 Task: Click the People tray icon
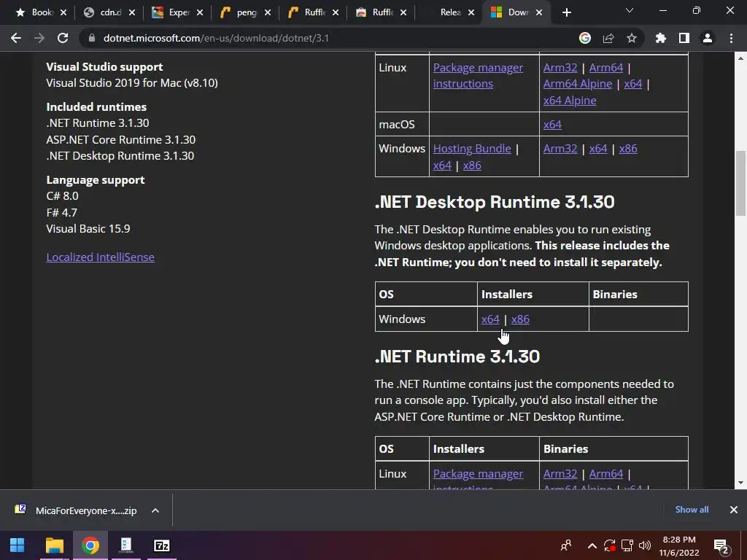point(566,545)
